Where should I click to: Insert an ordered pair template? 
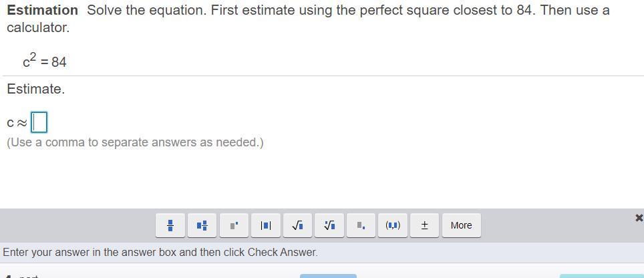point(393,225)
